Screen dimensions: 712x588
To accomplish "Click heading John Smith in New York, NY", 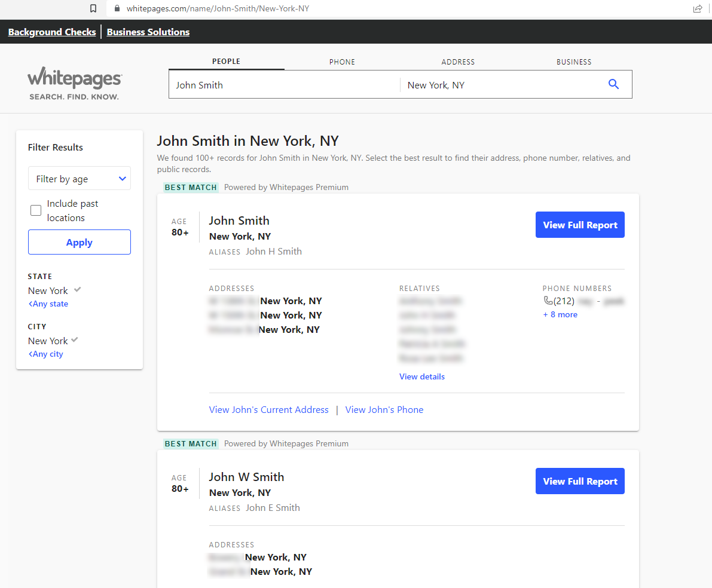I will [248, 141].
